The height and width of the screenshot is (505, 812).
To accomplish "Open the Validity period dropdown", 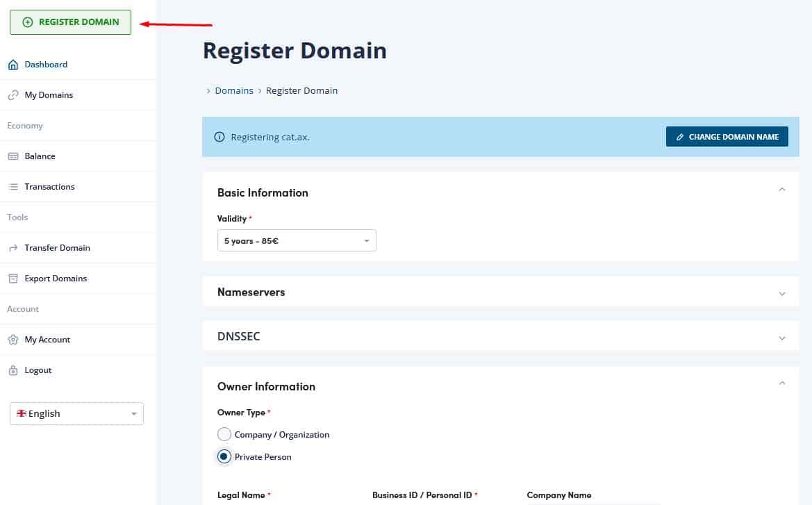I will coord(297,241).
